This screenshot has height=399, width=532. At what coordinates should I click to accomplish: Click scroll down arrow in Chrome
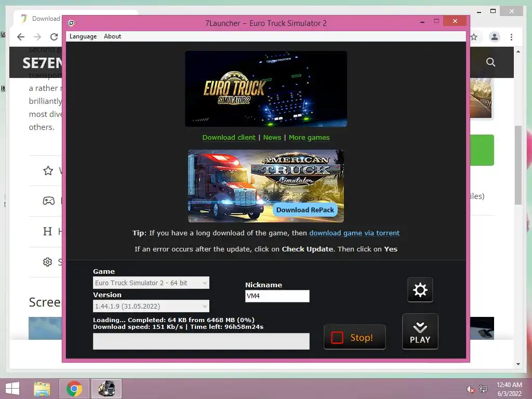pyautogui.click(x=518, y=364)
